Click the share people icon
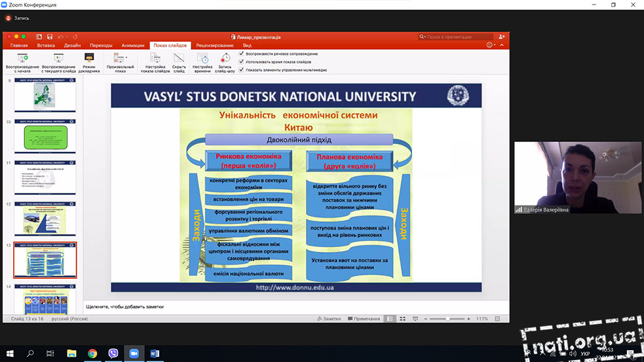 pyautogui.click(x=501, y=37)
